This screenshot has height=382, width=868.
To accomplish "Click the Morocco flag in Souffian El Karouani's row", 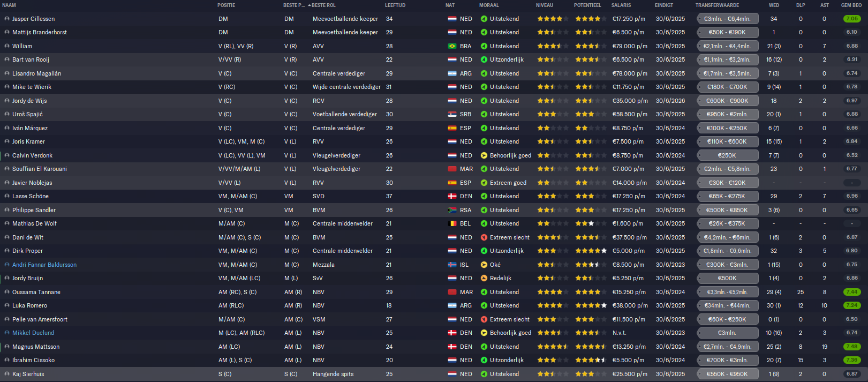I will click(452, 169).
